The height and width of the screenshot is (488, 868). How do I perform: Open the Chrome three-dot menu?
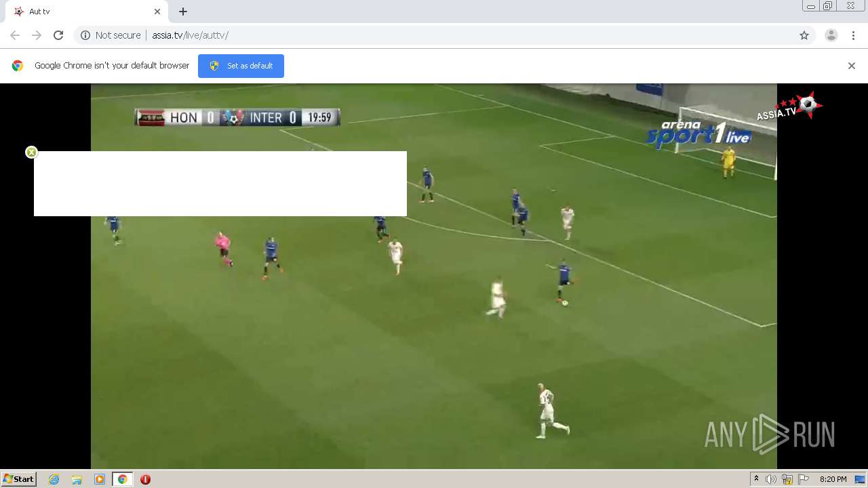coord(853,35)
